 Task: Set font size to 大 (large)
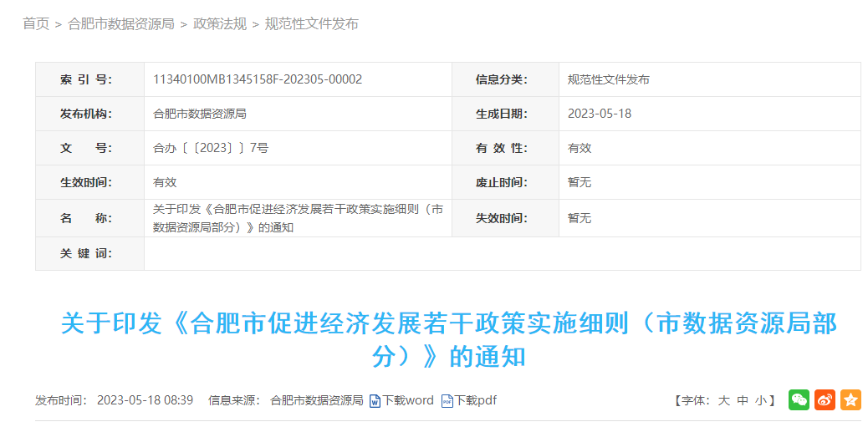(723, 401)
